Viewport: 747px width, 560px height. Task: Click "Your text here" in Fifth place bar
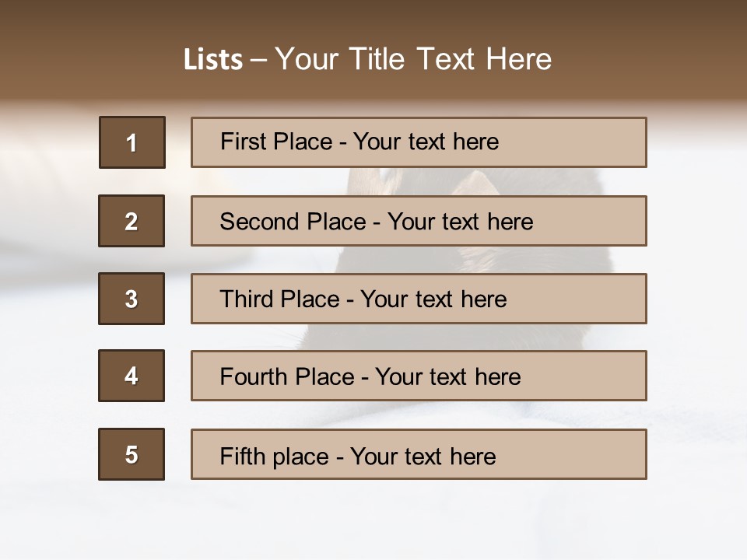pyautogui.click(x=423, y=456)
